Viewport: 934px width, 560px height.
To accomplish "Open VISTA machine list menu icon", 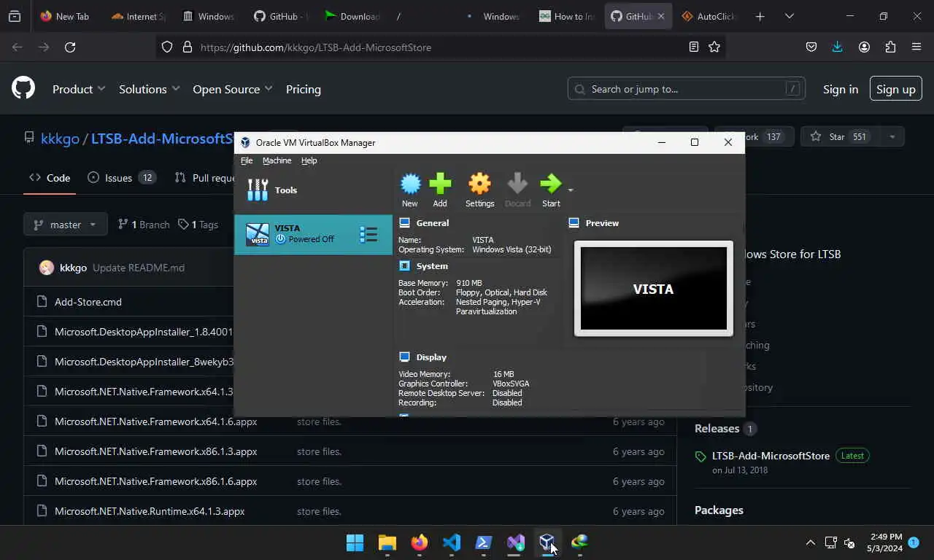I will (x=368, y=234).
